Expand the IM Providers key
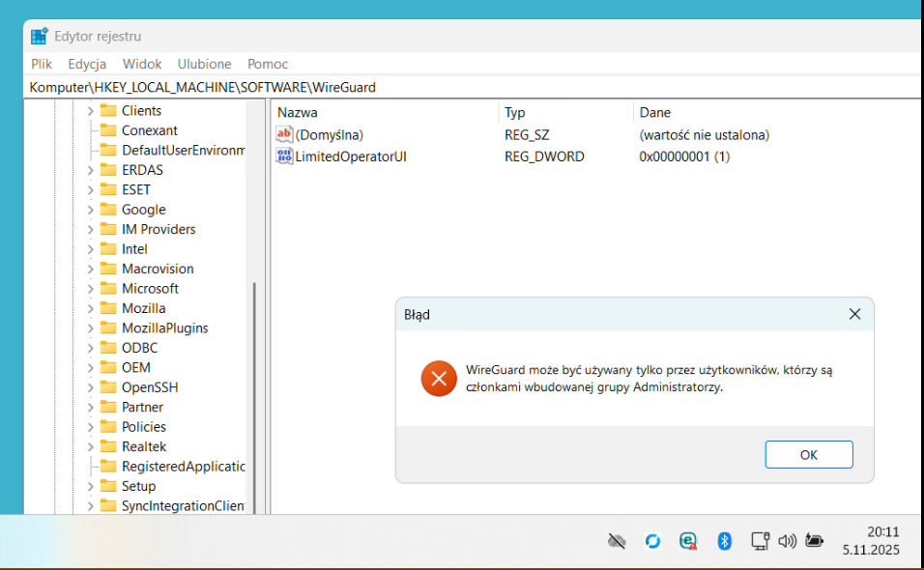This screenshot has height=570, width=924. tap(90, 229)
